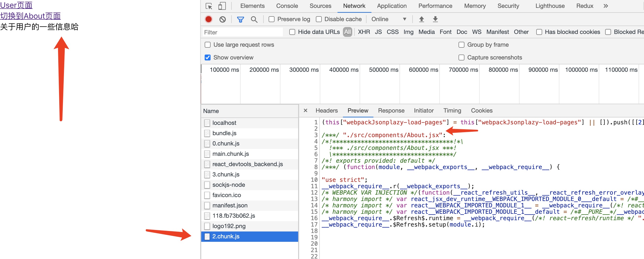Show the Headers tab of request

(x=326, y=111)
